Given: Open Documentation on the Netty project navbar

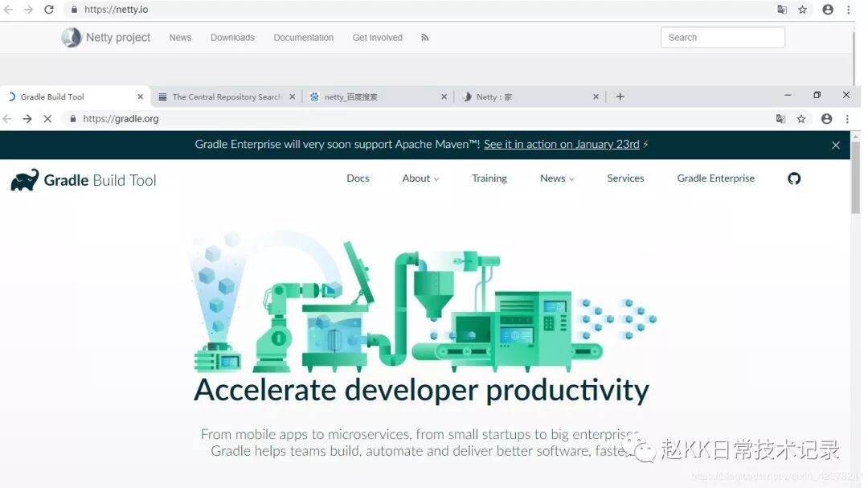Looking at the screenshot, I should [303, 38].
